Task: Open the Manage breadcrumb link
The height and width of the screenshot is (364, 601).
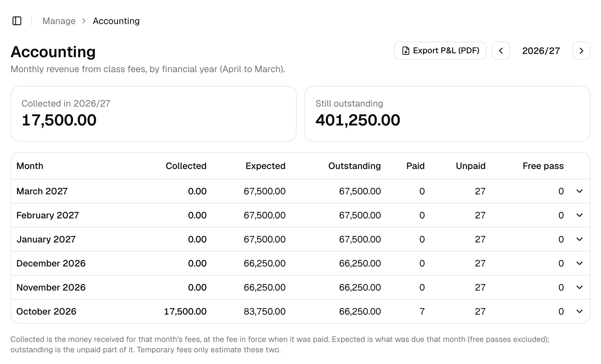Action: [x=59, y=21]
